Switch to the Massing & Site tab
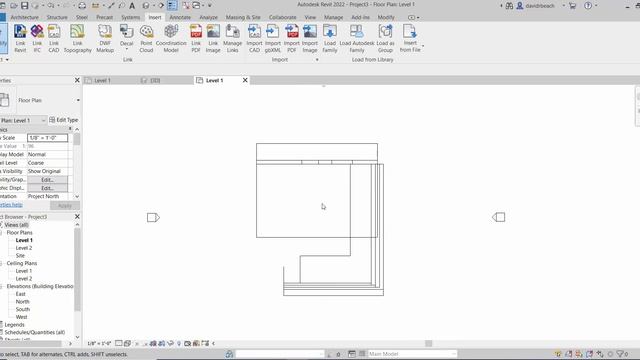This screenshot has height=360, width=640. tap(243, 18)
